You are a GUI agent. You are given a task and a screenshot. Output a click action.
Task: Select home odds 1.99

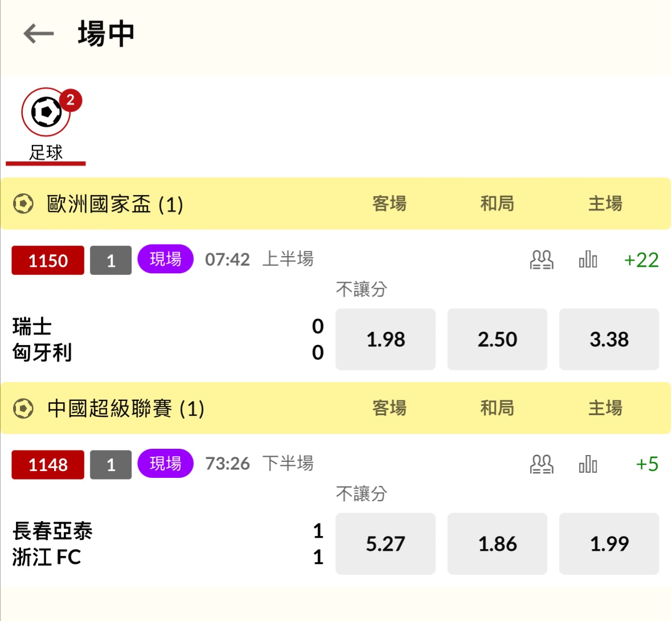(609, 543)
